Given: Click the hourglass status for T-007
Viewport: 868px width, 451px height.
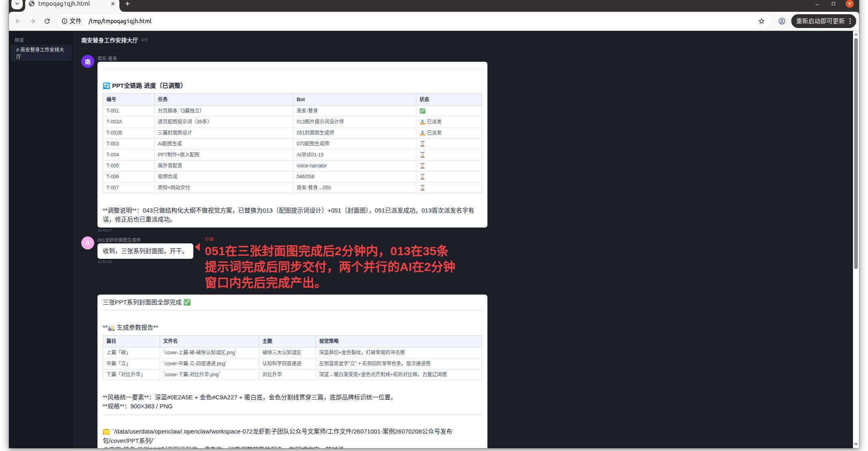Looking at the screenshot, I should click(422, 188).
